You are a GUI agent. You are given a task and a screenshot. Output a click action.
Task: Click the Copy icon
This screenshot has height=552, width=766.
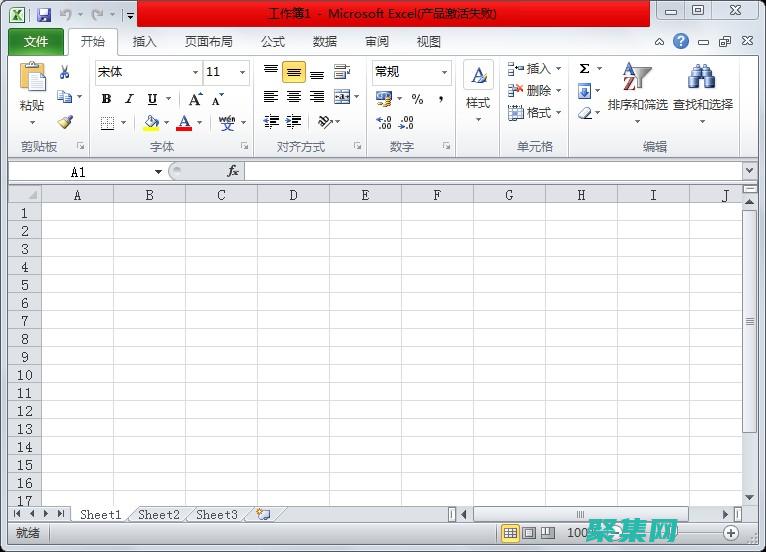[x=64, y=97]
